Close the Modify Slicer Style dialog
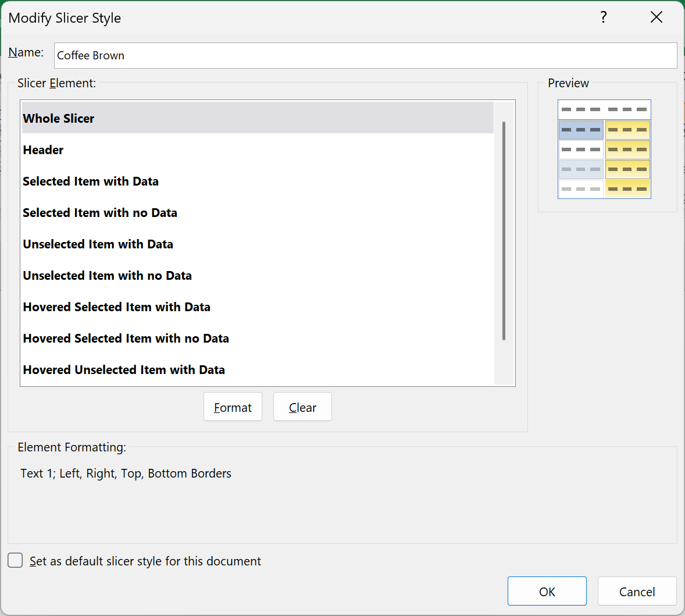The image size is (685, 616). [656, 17]
